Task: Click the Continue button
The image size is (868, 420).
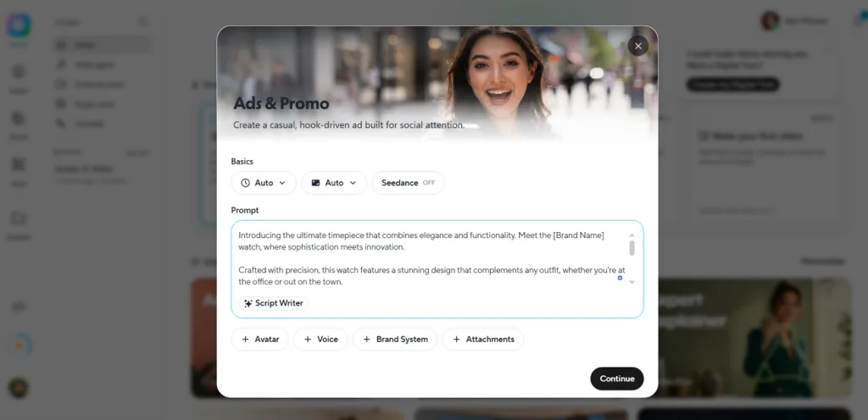Action: click(617, 379)
